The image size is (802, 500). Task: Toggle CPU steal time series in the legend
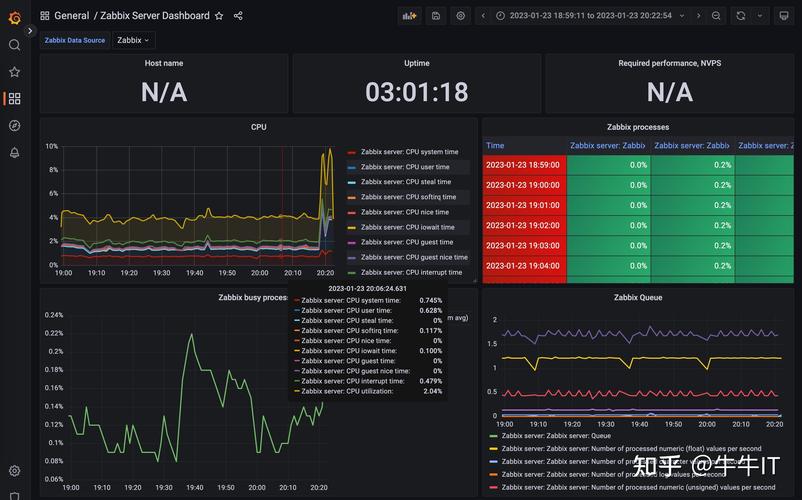pyautogui.click(x=406, y=182)
